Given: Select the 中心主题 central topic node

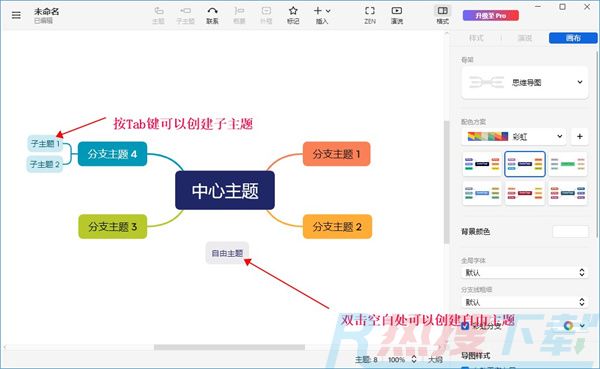Looking at the screenshot, I should 225,190.
